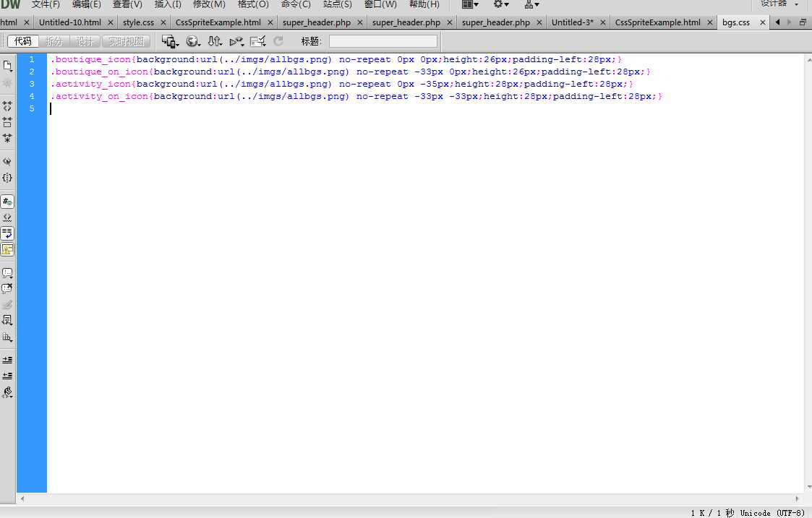Switch to 代码 view
This screenshot has height=518, width=812.
pyautogui.click(x=23, y=41)
